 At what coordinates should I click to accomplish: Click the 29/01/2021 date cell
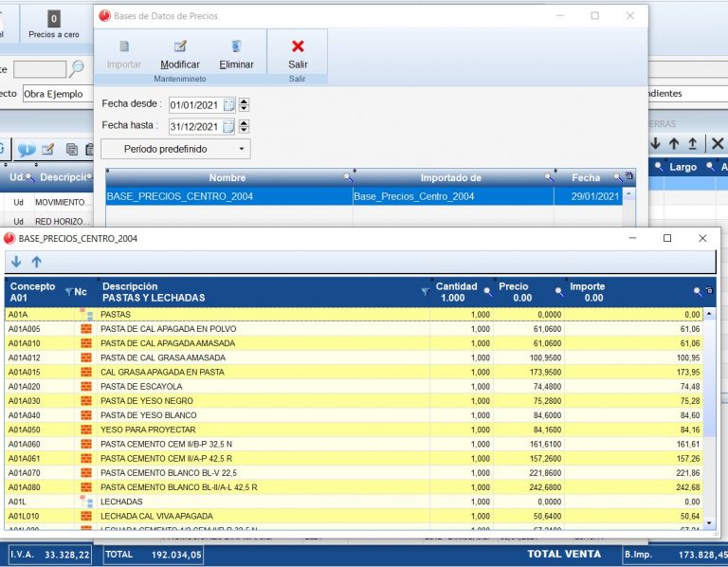[589, 196]
